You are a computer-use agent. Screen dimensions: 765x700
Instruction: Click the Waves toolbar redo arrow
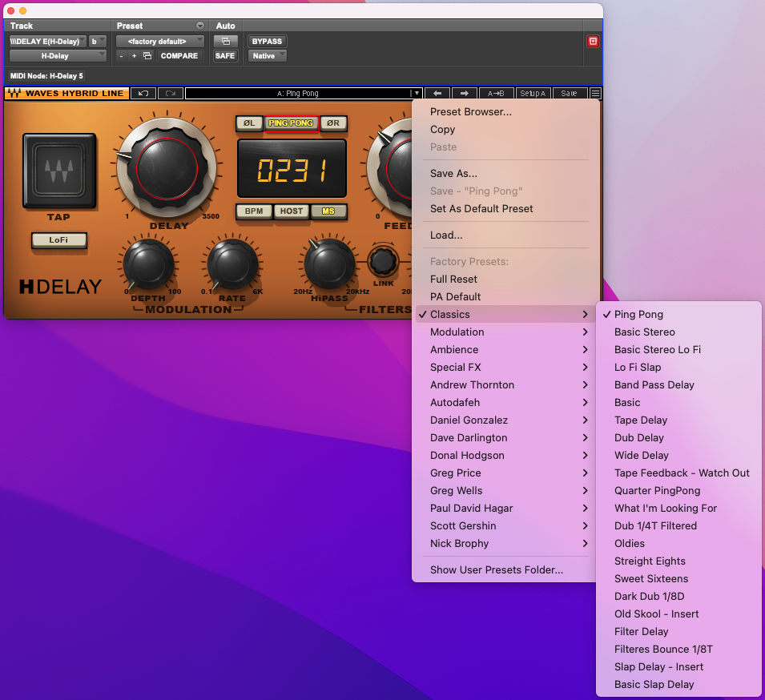pos(169,93)
